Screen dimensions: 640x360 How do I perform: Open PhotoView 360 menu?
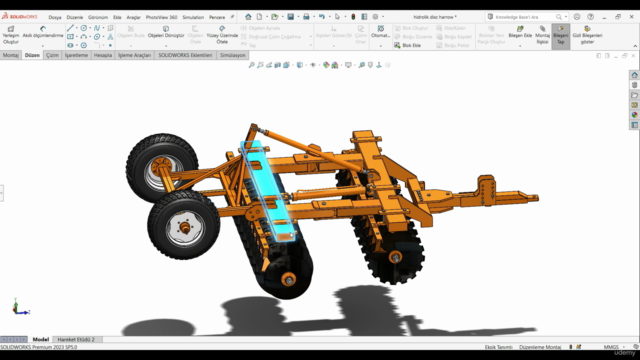click(162, 17)
